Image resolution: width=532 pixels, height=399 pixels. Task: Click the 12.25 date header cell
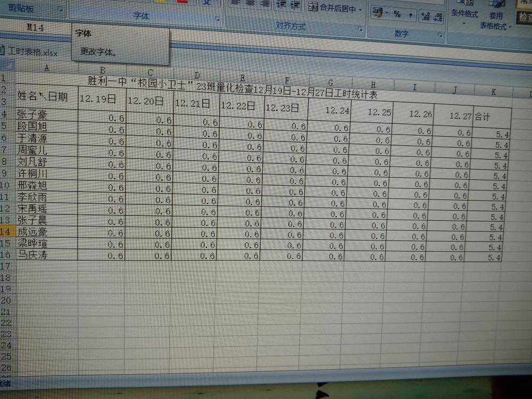pos(371,113)
